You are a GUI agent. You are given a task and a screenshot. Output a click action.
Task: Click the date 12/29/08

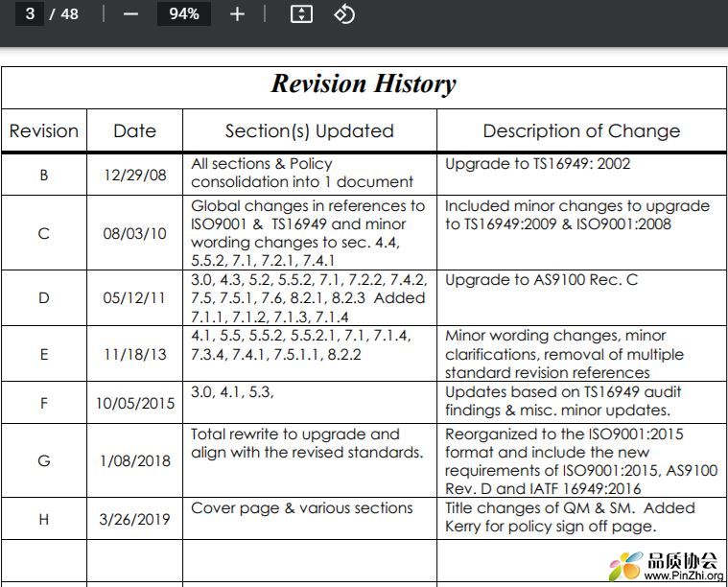click(x=134, y=176)
